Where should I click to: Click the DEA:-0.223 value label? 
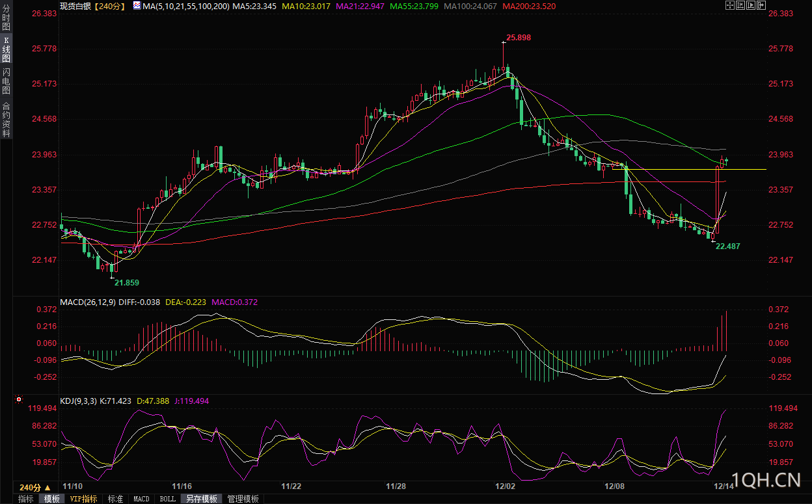[x=185, y=302]
